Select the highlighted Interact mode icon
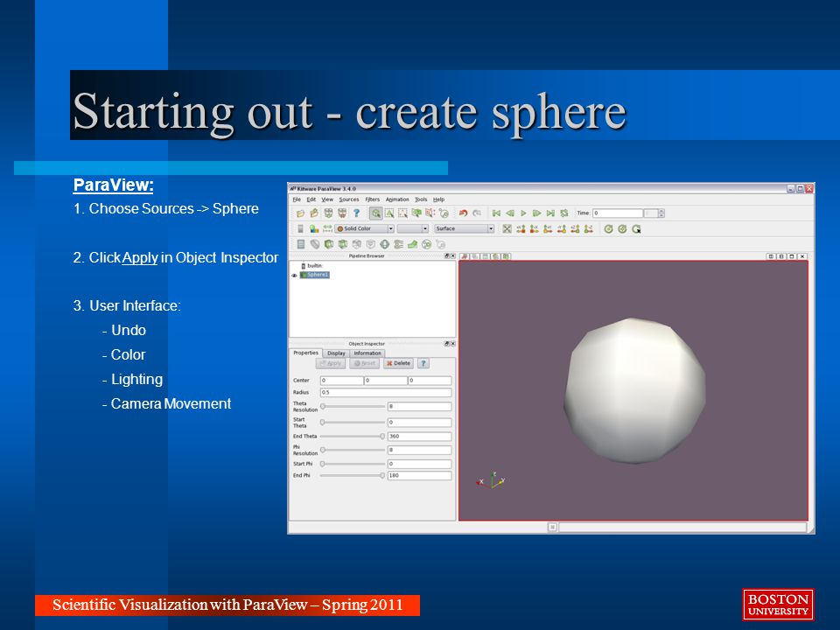Screen dimensions: 840x630 click(x=376, y=213)
